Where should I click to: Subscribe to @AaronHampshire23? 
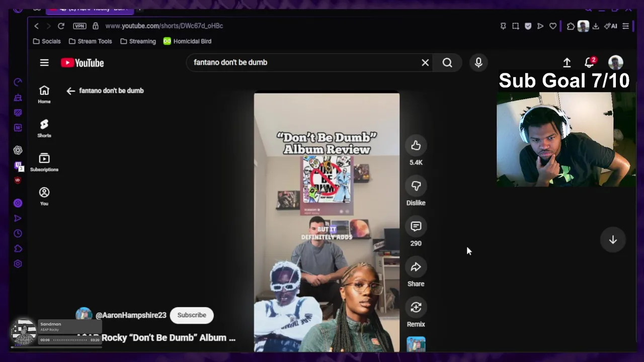(192, 315)
